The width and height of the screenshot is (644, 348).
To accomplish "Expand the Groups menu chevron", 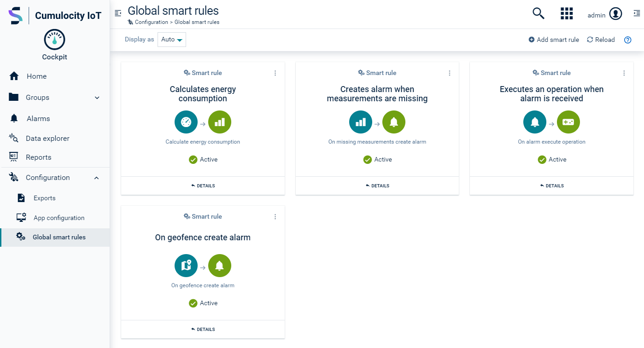I will pyautogui.click(x=97, y=98).
